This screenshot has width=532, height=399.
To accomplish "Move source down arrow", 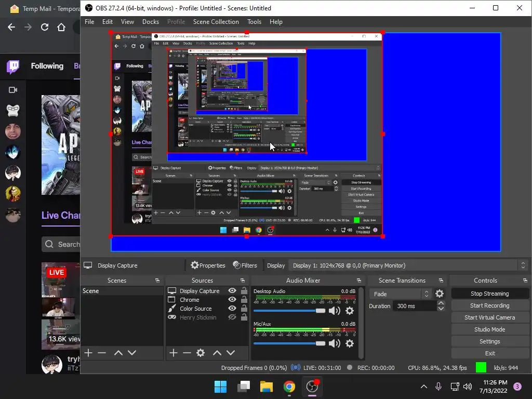I will [x=231, y=353].
